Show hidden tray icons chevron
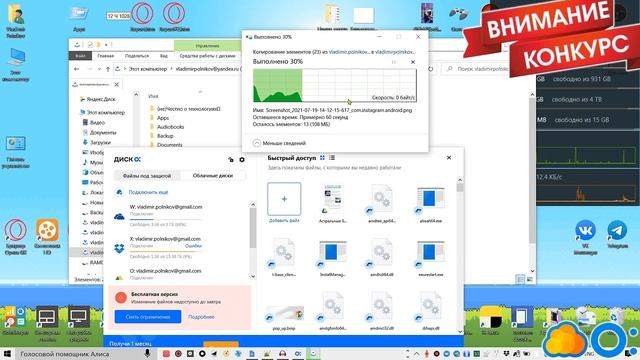Viewport: 640px width, 360px height. [x=417, y=353]
